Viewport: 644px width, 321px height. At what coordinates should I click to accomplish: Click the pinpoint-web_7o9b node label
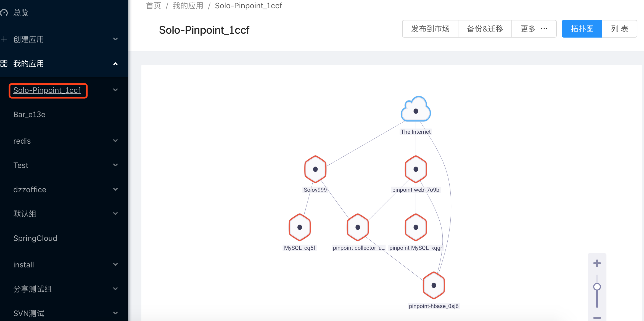(x=416, y=190)
